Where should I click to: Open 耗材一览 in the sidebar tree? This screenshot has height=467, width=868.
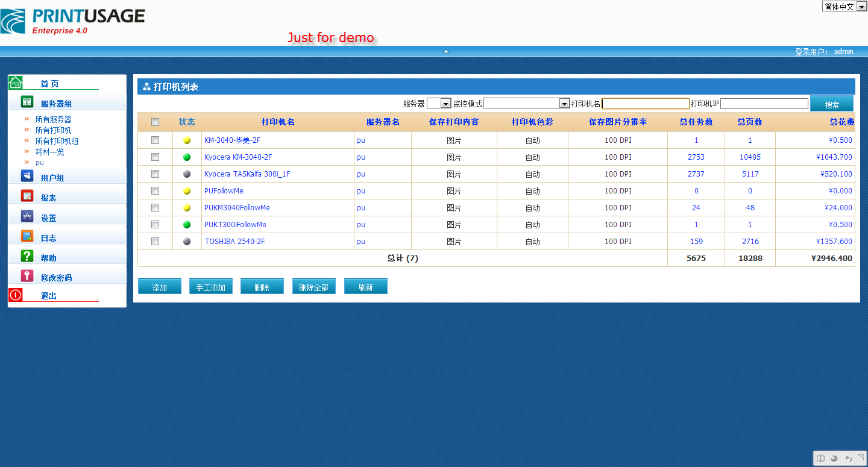pos(49,152)
